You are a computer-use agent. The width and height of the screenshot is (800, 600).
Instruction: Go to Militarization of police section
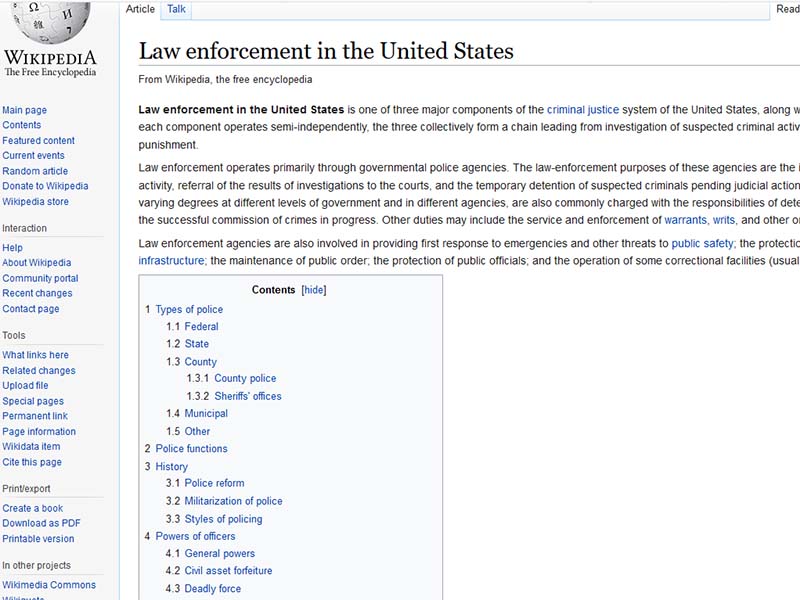(x=233, y=501)
